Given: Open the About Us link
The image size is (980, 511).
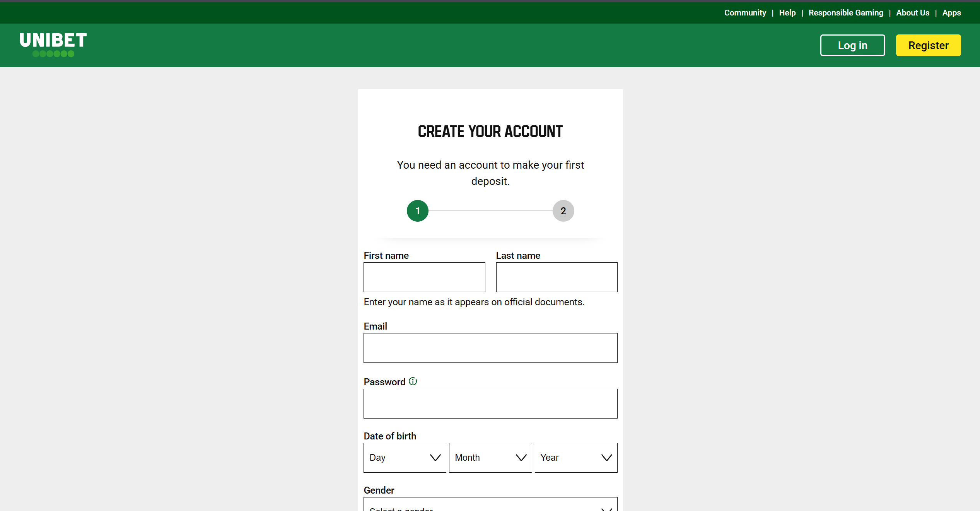Looking at the screenshot, I should 913,12.
